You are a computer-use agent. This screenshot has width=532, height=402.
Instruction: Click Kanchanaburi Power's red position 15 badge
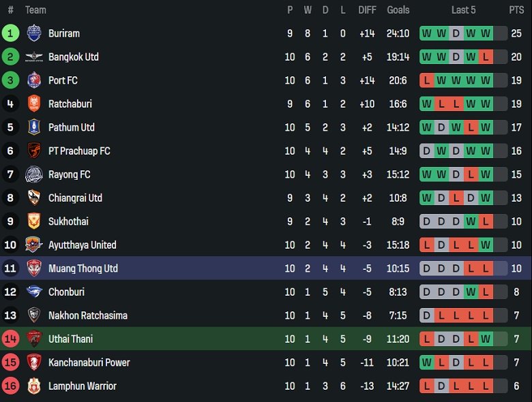tap(11, 362)
